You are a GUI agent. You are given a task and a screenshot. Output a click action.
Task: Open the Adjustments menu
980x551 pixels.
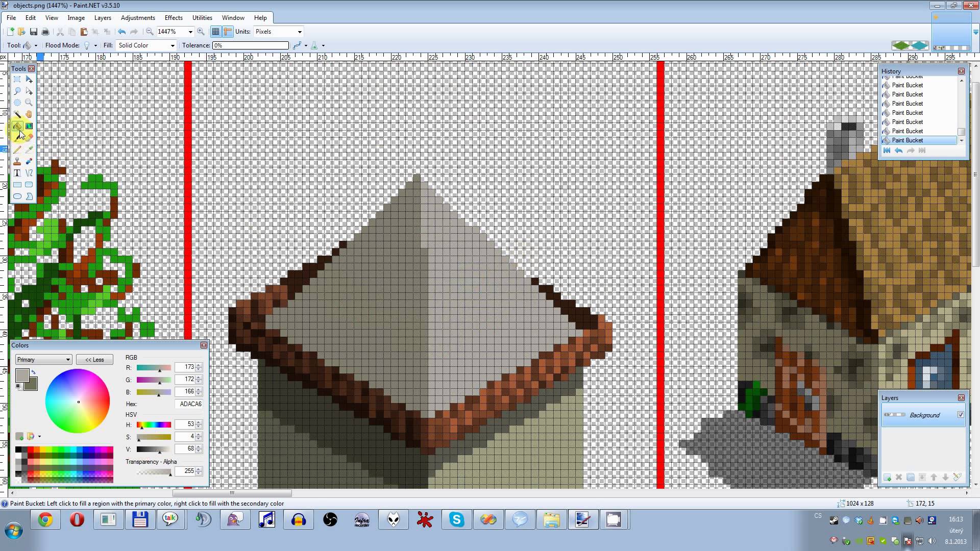(138, 18)
